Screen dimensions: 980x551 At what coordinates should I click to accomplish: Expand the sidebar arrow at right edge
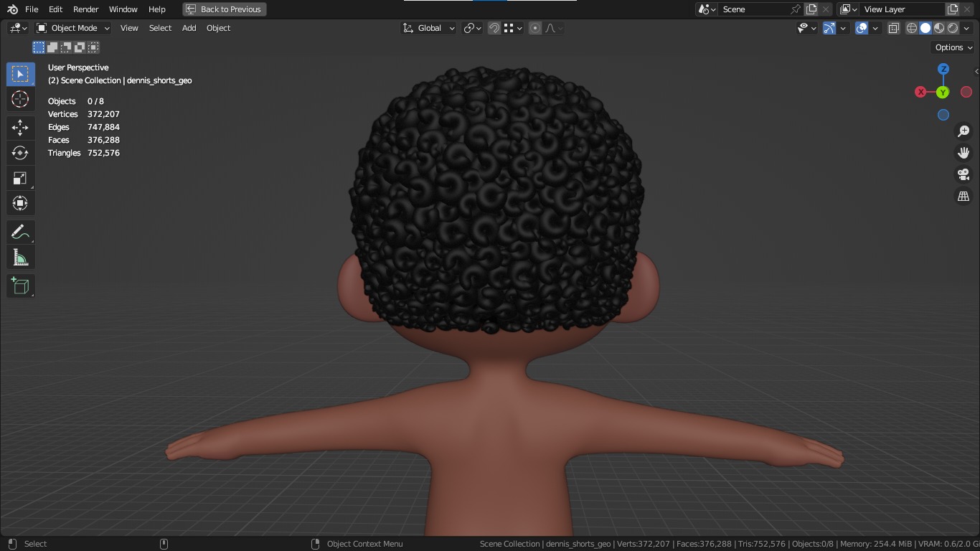(x=976, y=71)
